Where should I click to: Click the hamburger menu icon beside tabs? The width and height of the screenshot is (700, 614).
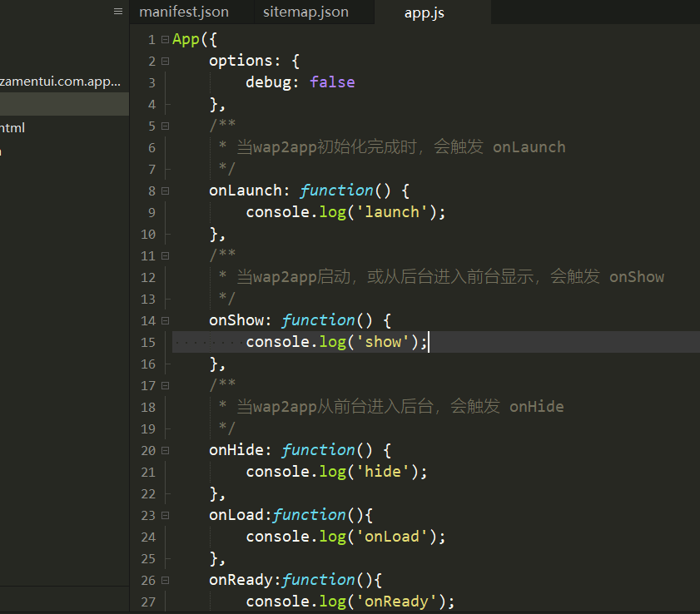(x=118, y=12)
